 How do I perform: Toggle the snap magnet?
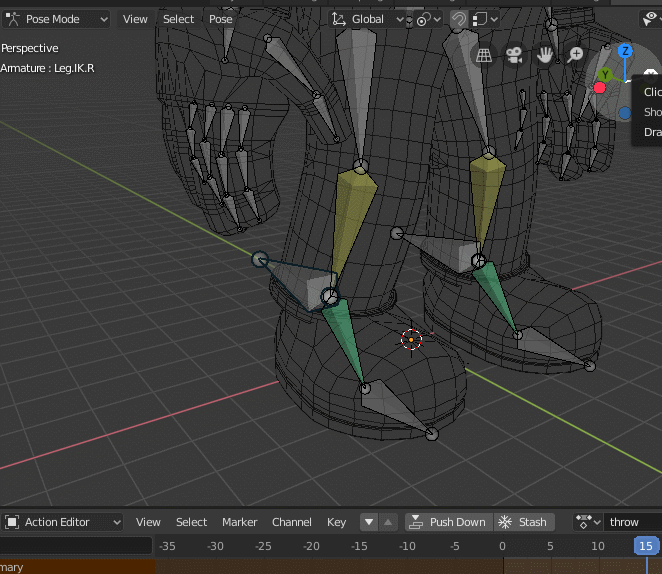tap(459, 19)
